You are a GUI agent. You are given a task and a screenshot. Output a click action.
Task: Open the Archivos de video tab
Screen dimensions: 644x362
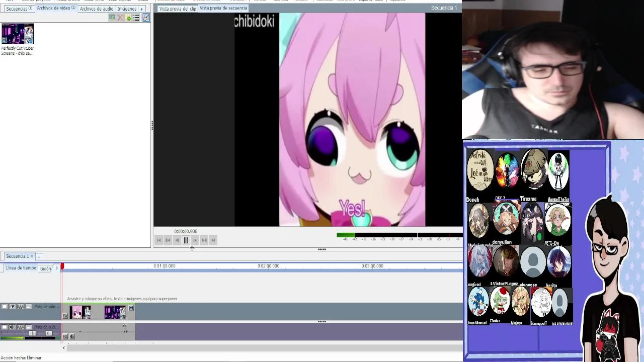pyautogui.click(x=56, y=8)
